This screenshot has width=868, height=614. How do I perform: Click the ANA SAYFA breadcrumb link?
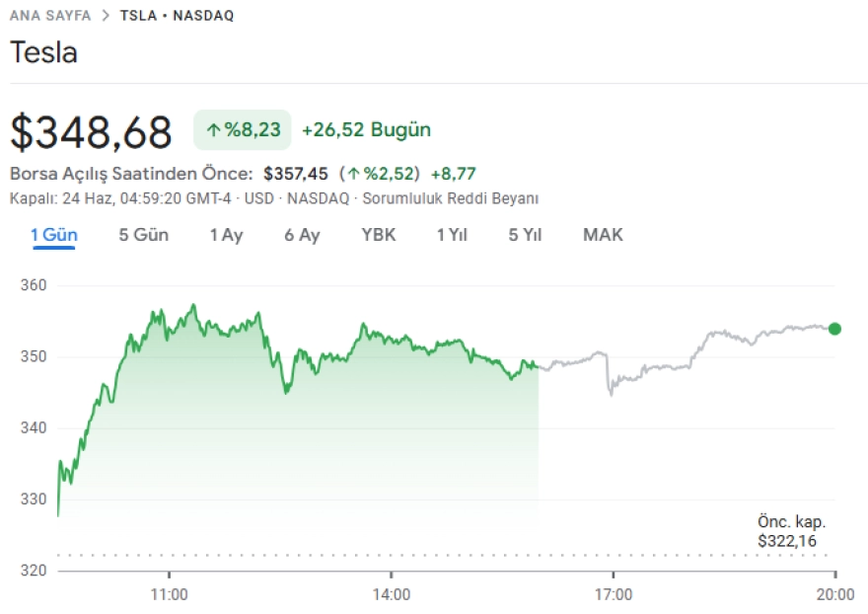click(49, 16)
